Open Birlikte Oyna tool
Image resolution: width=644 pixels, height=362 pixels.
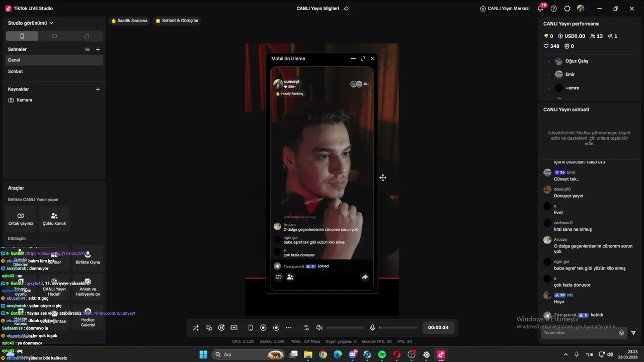point(88,258)
